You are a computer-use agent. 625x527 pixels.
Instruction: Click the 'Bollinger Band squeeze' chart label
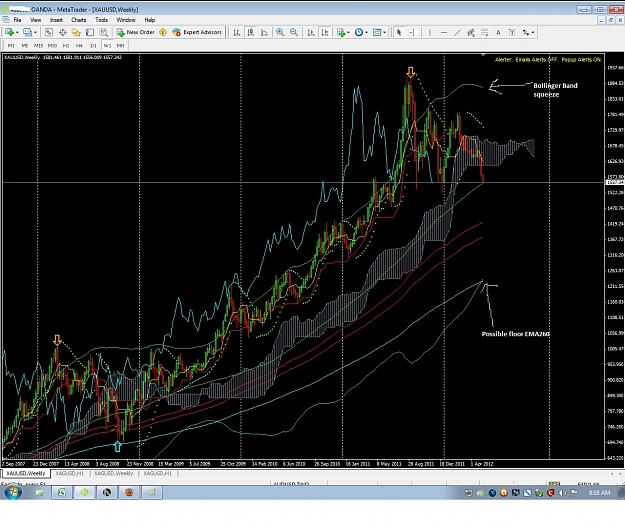point(555,90)
